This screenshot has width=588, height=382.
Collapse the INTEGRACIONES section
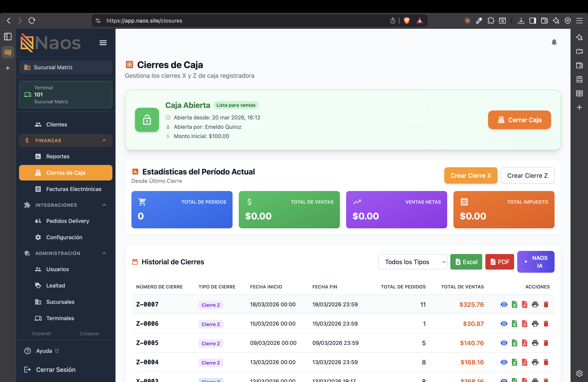(x=66, y=205)
